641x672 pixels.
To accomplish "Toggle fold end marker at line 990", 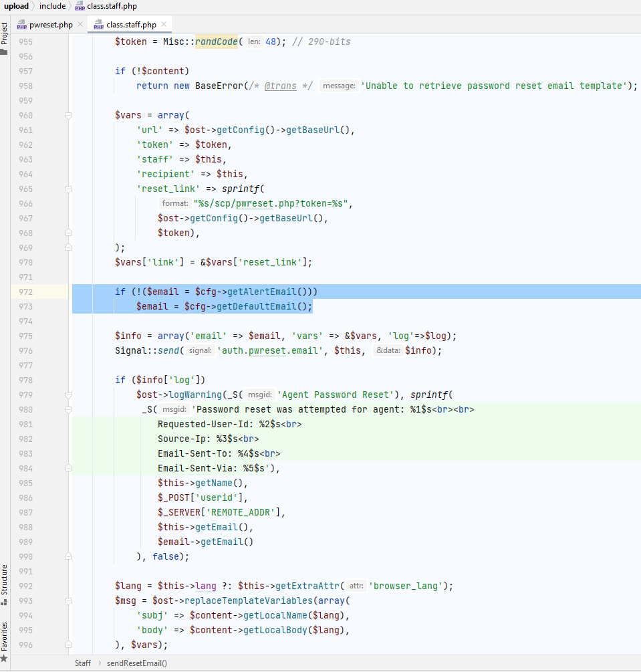I will pos(68,557).
